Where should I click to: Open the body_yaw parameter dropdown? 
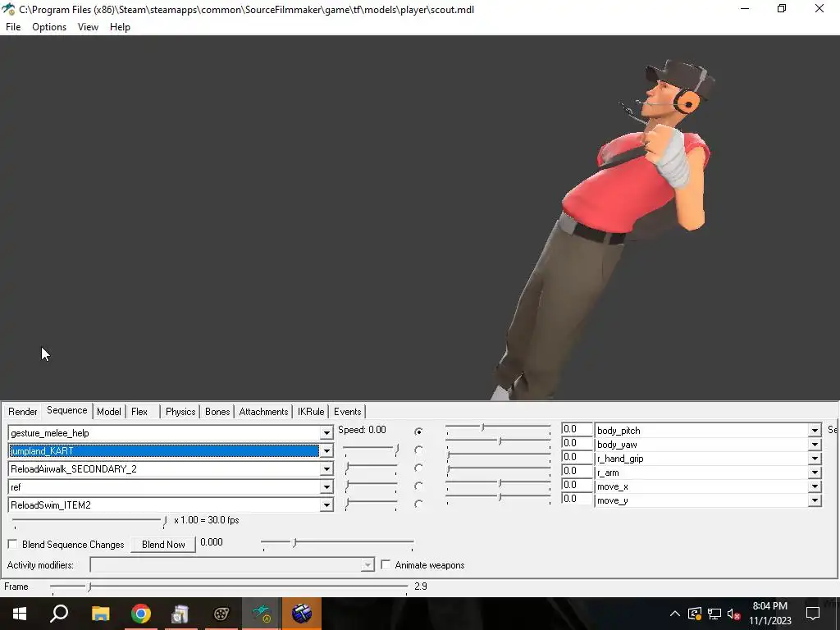[x=815, y=444]
